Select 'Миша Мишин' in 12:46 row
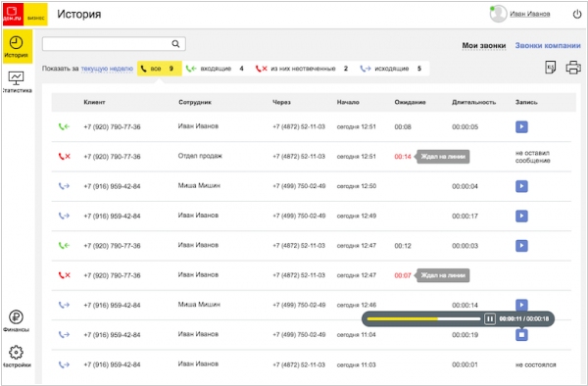 pyautogui.click(x=199, y=304)
